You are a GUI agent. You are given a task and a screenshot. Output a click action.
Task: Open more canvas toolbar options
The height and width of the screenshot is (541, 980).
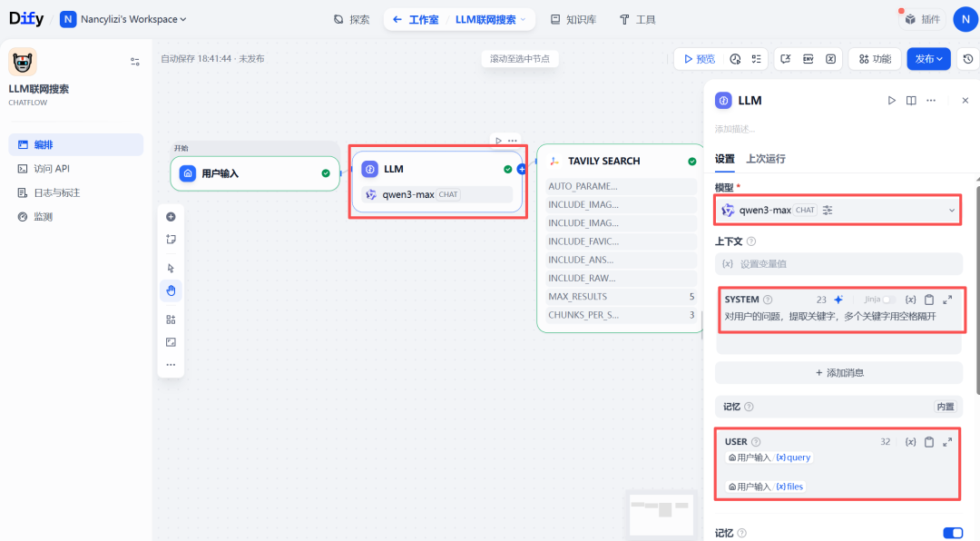pyautogui.click(x=171, y=365)
